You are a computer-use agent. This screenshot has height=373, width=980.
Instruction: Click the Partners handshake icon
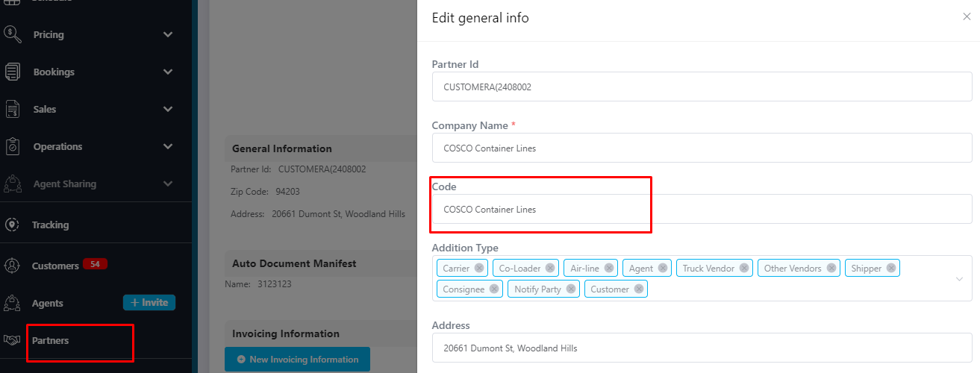click(12, 340)
